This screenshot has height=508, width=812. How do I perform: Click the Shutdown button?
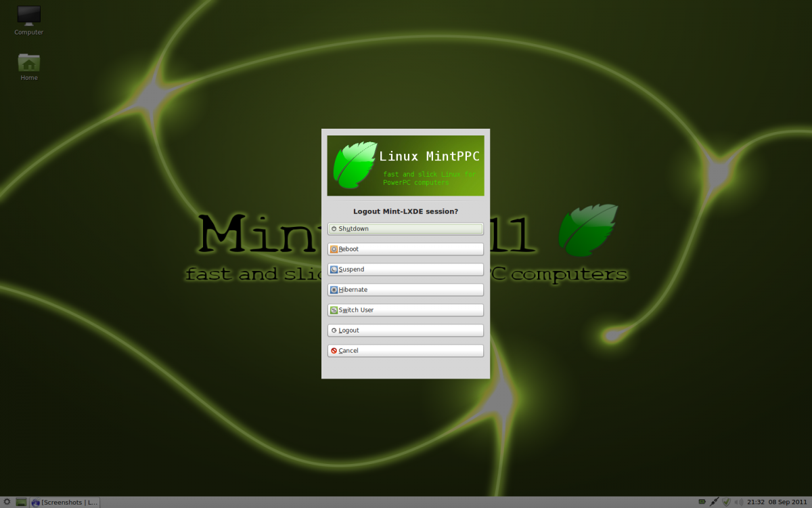tap(405, 229)
